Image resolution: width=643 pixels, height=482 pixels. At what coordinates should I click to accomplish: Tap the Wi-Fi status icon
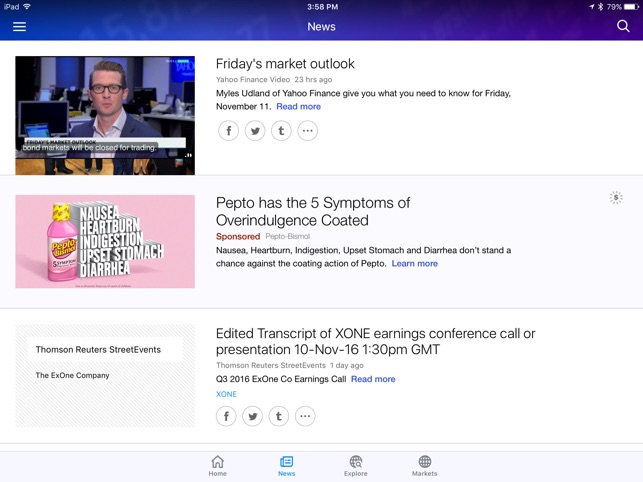[27, 7]
